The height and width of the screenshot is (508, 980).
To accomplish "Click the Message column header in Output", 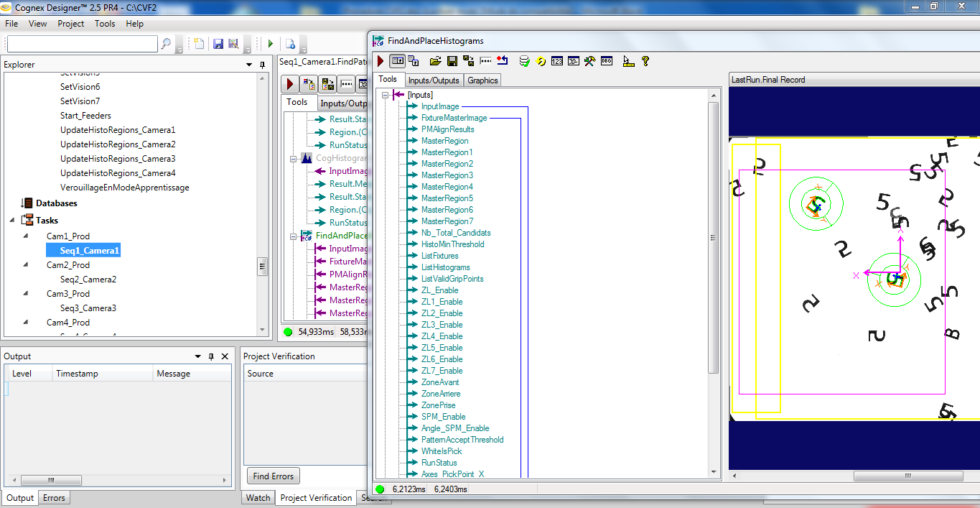I will 192,374.
